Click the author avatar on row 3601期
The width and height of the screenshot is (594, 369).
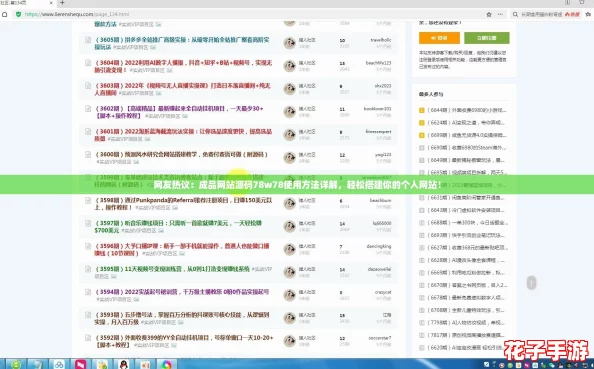click(289, 134)
